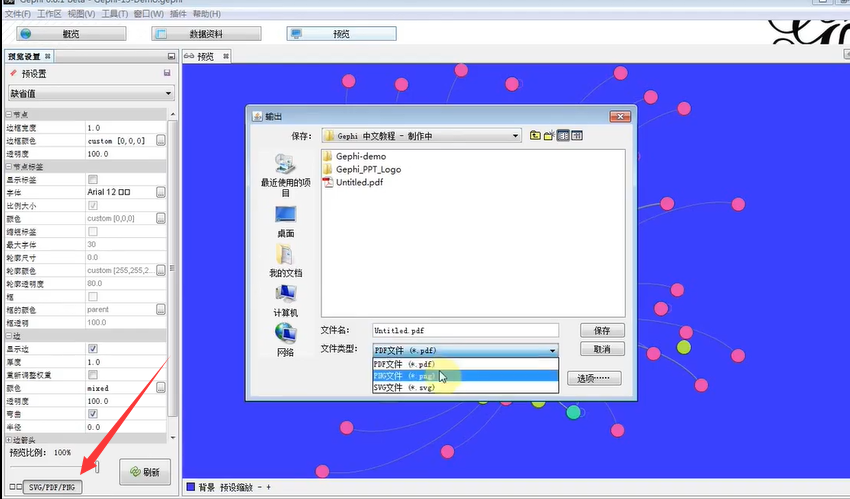Image resolution: width=850 pixels, height=499 pixels.
Task: Close the 输出 export dialog
Action: pos(620,116)
